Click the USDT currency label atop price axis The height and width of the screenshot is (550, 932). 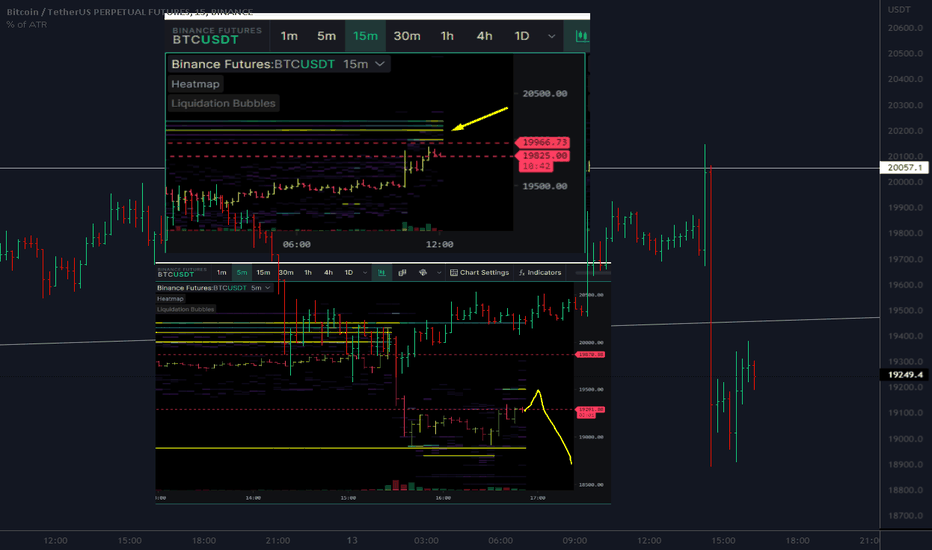pyautogui.click(x=899, y=10)
